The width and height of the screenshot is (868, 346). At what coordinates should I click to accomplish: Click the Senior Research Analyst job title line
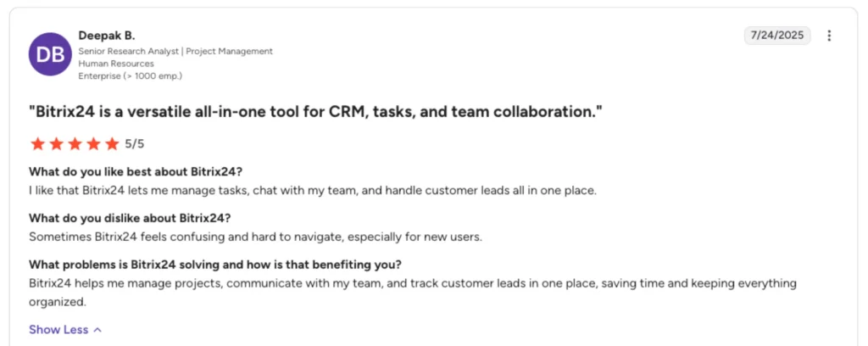pos(175,52)
